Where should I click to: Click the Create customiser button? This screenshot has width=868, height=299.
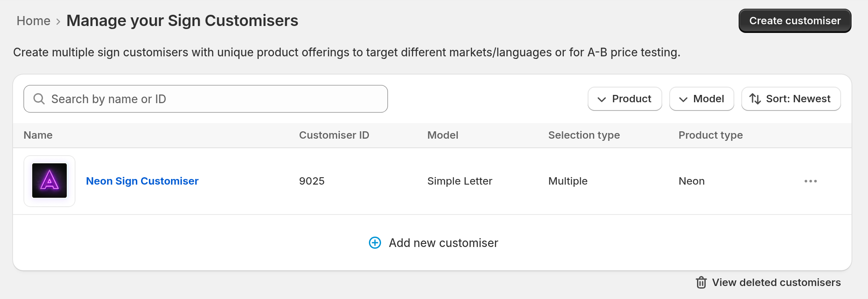click(x=795, y=21)
